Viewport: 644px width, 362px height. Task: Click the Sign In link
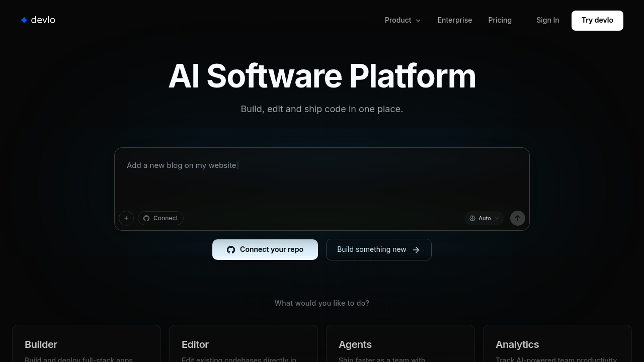click(x=547, y=20)
